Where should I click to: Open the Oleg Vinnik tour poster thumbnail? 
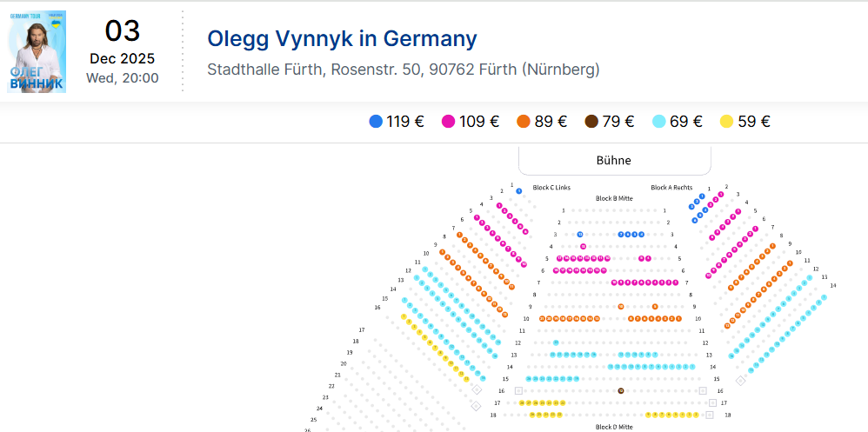37,52
